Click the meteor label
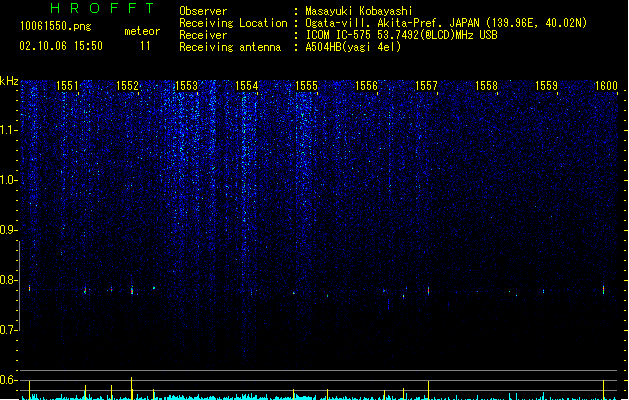629x400 pixels. 142,31
